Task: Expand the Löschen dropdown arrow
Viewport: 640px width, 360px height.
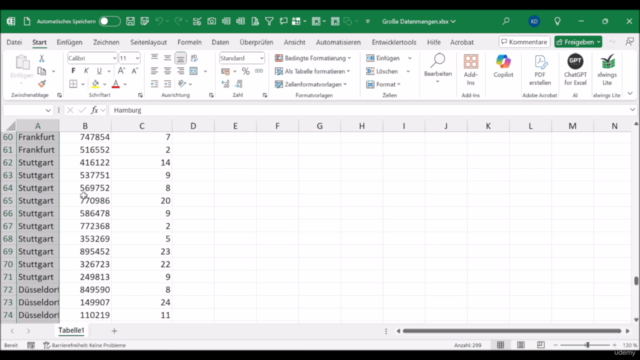Action: [x=408, y=71]
